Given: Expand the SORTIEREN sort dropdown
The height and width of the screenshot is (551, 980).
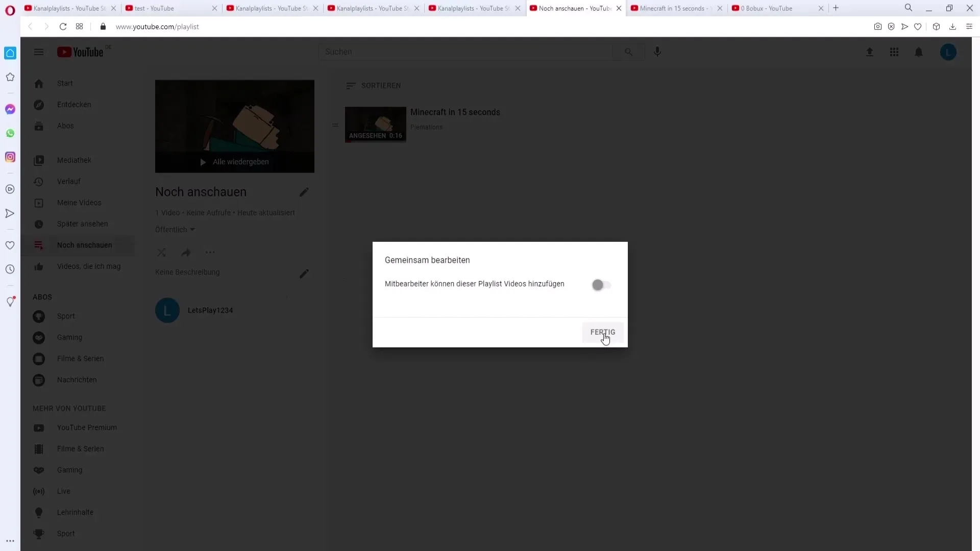Looking at the screenshot, I should pyautogui.click(x=374, y=85).
